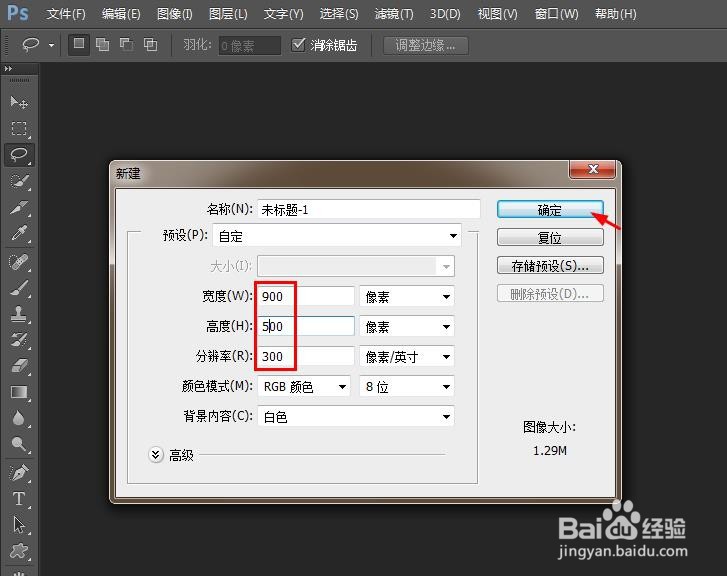Viewport: 727px width, 576px height.
Task: Select the Blur tool
Action: point(19,418)
